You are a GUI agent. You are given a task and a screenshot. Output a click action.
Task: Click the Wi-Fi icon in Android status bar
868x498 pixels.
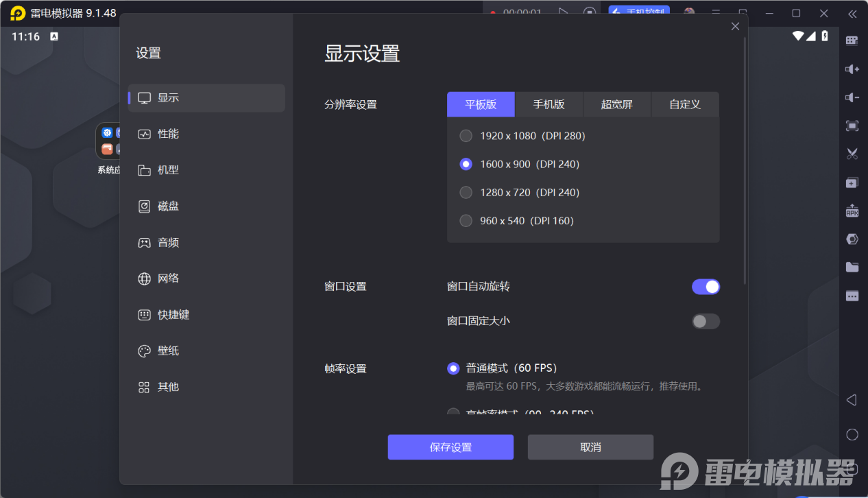pos(798,36)
